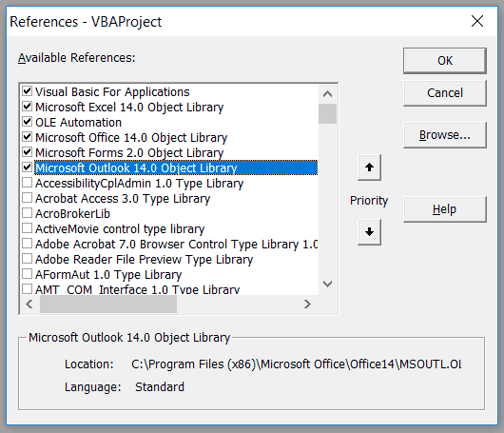Click the list scroll-down arrow
504x433 pixels.
click(x=327, y=284)
